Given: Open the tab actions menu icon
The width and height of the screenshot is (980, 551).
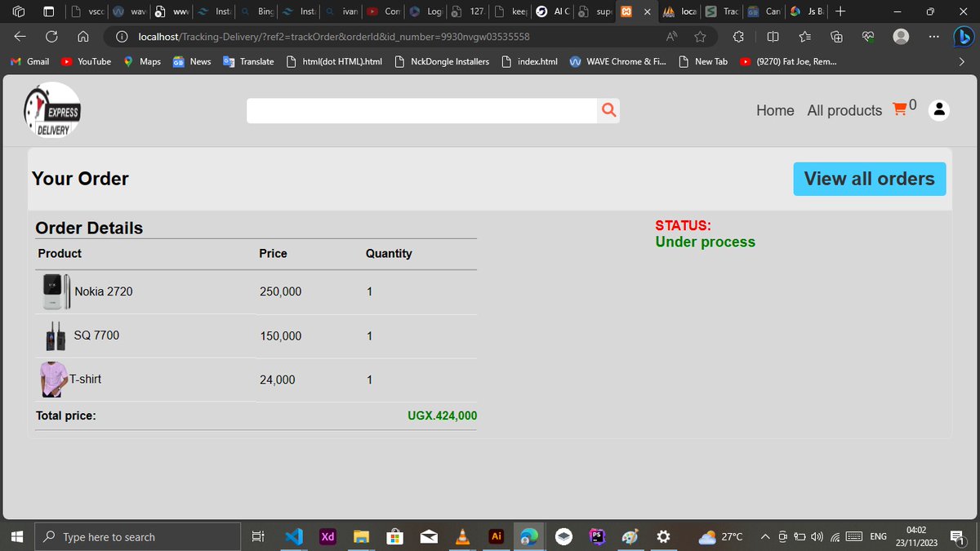Looking at the screenshot, I should click(x=49, y=11).
